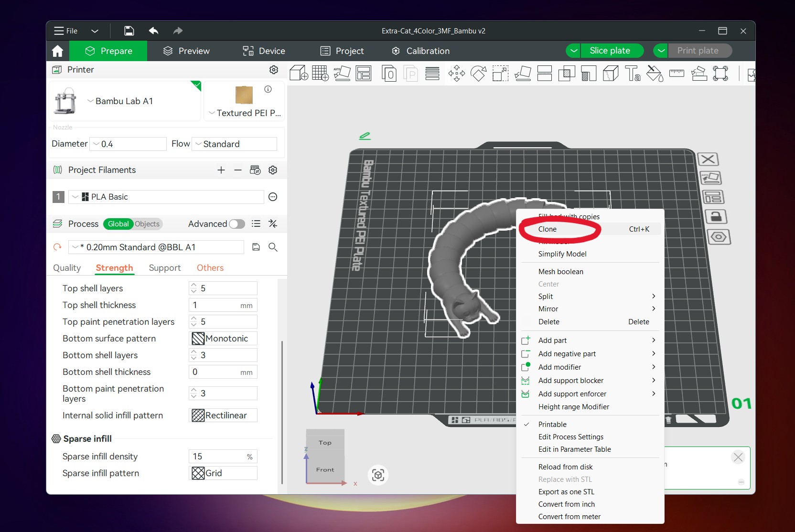Select the Move tool in toolbar

[457, 74]
